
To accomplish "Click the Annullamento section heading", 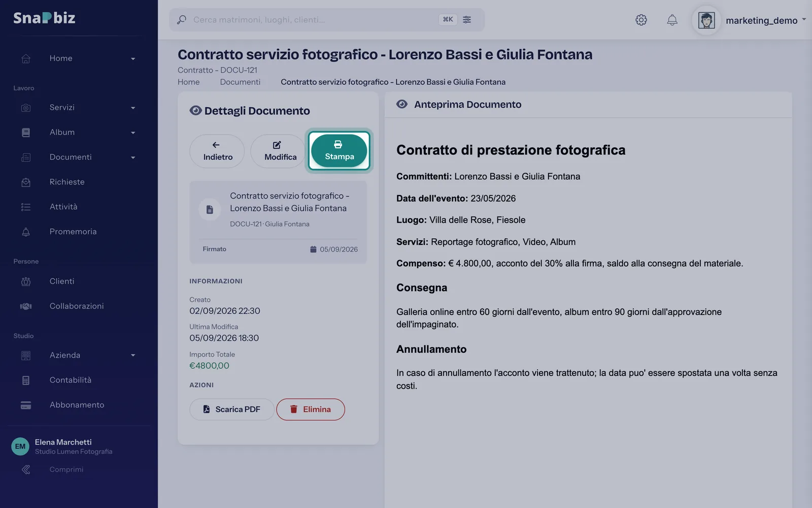I will click(431, 349).
